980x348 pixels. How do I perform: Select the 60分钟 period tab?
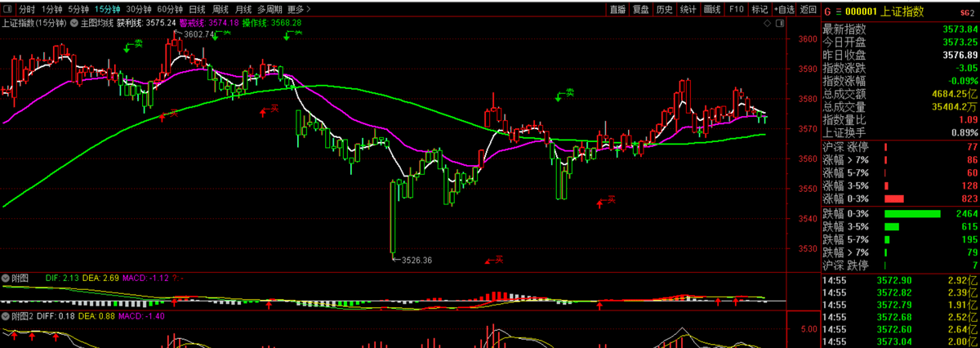tap(170, 10)
